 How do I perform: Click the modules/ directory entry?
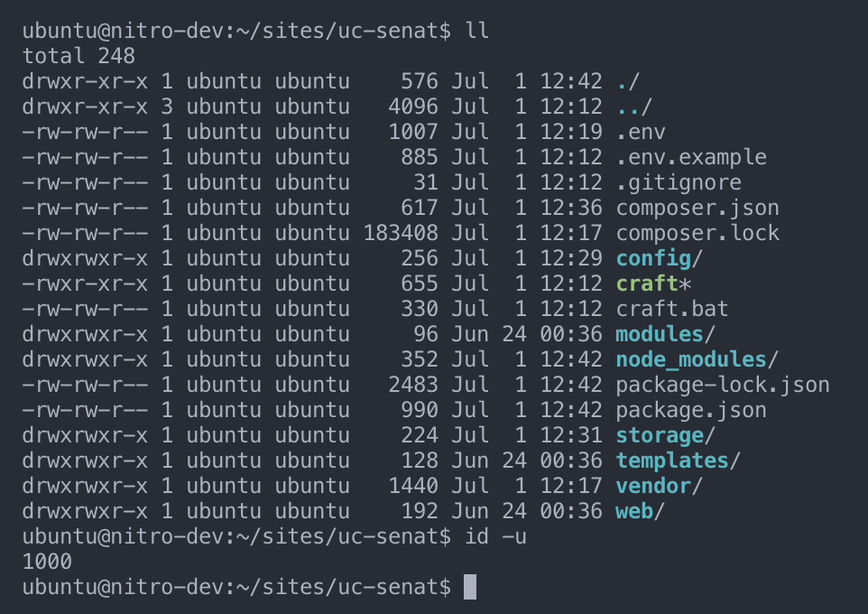(659, 334)
